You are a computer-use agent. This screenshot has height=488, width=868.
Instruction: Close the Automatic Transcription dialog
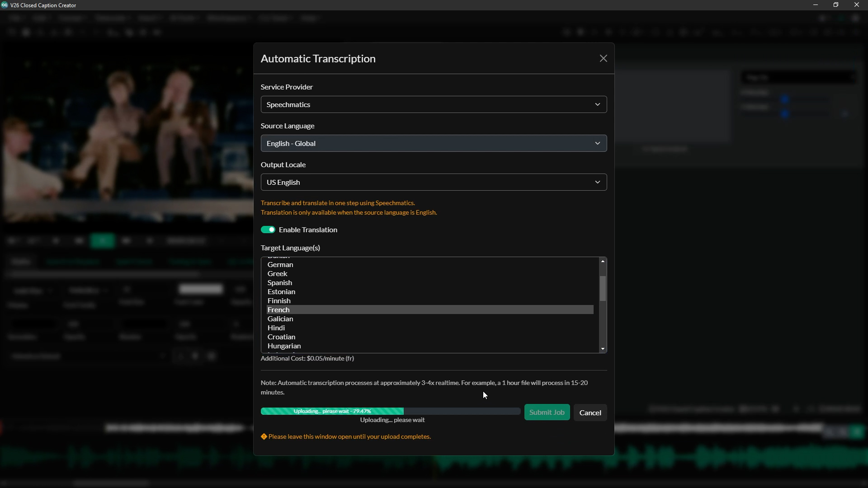coord(603,59)
